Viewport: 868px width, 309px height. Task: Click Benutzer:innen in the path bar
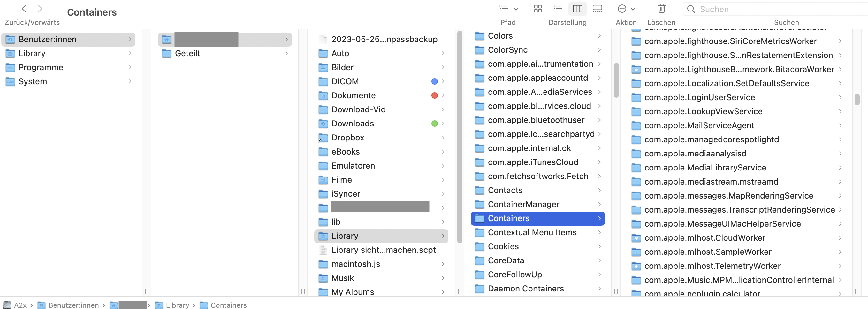tap(68, 305)
